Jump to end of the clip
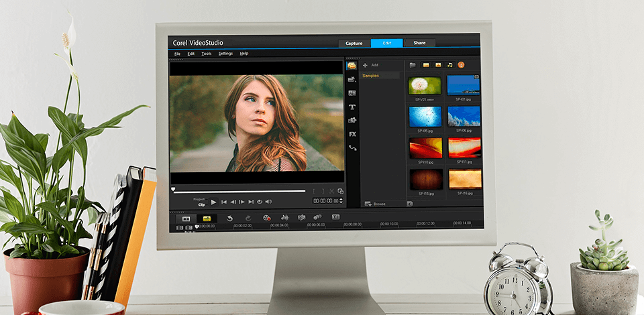The width and height of the screenshot is (644, 315). [x=250, y=202]
